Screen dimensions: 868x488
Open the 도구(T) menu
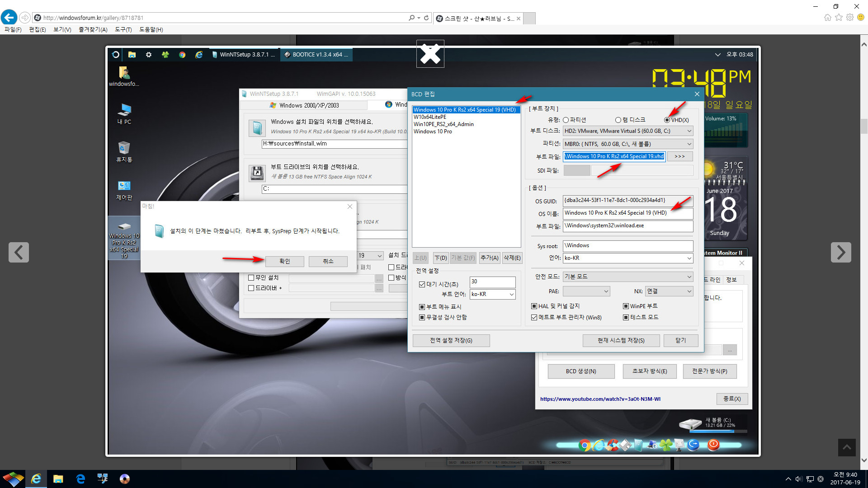(123, 29)
